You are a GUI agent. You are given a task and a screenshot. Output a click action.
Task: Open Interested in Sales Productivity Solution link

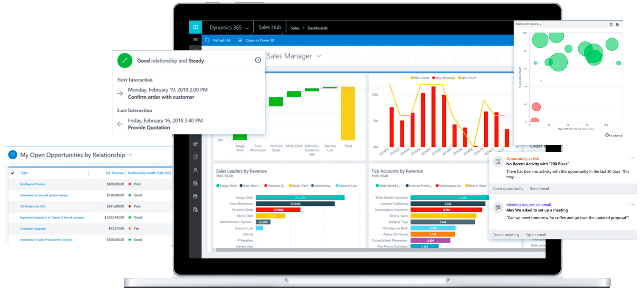46,240
